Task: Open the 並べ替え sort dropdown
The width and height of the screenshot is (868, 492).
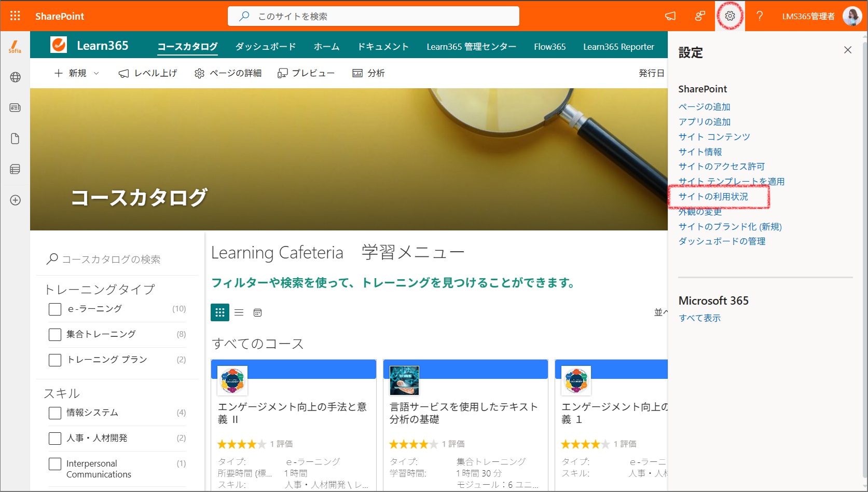Action: pyautogui.click(x=660, y=312)
